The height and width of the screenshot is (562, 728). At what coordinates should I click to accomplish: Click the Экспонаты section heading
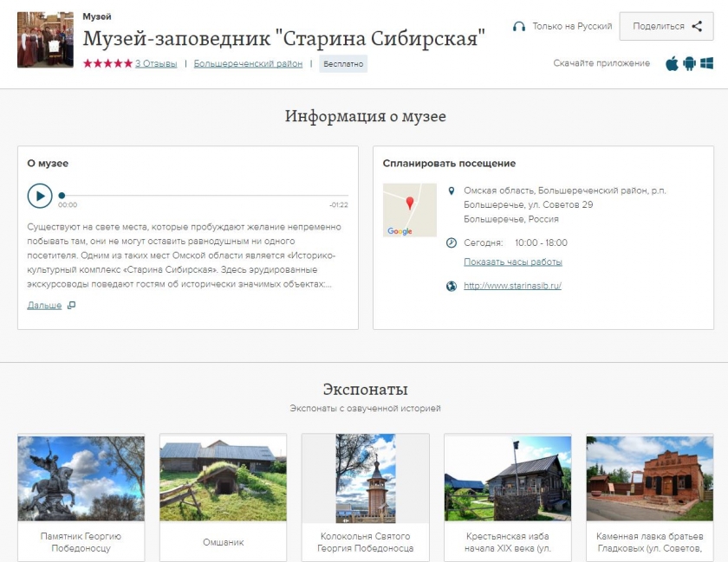tap(366, 389)
